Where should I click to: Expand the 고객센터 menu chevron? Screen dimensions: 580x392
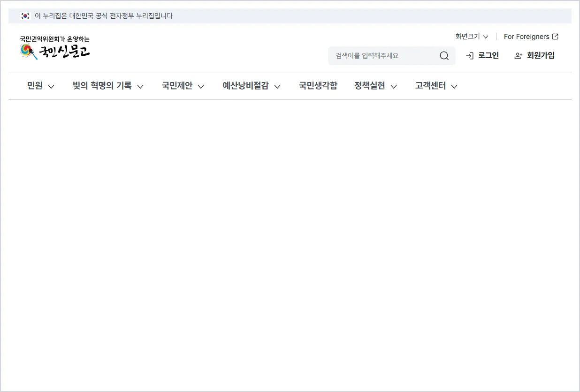pyautogui.click(x=454, y=86)
